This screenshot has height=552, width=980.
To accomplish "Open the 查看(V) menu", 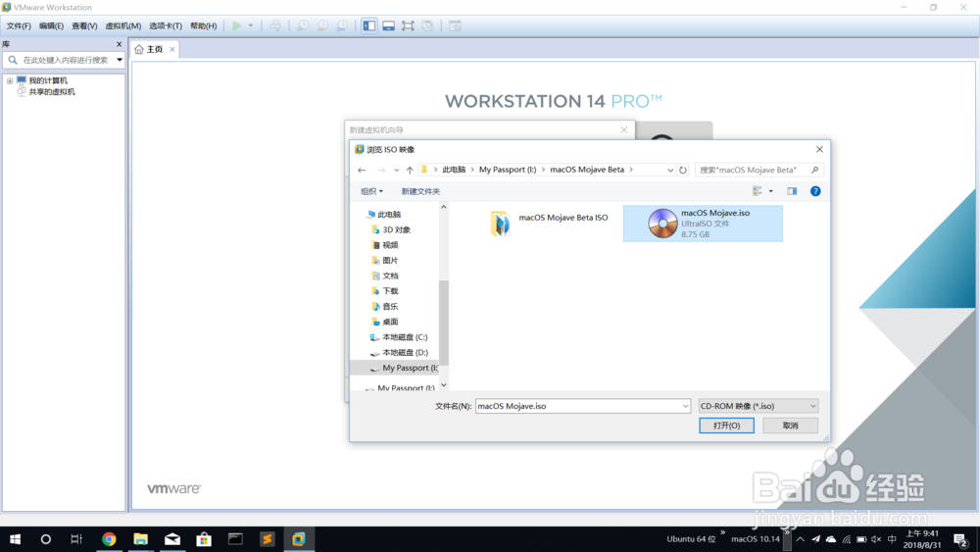I will coord(84,25).
